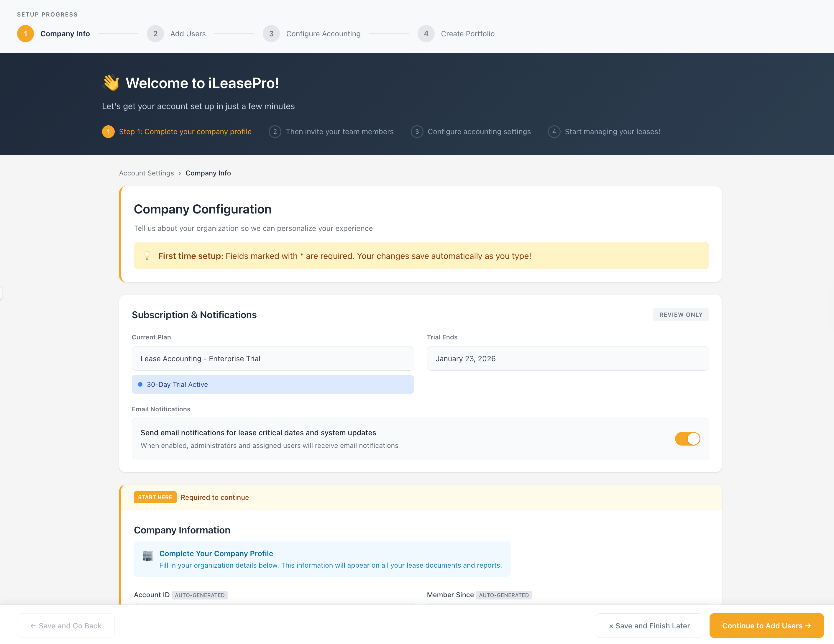Click the START HERE badge

155,497
